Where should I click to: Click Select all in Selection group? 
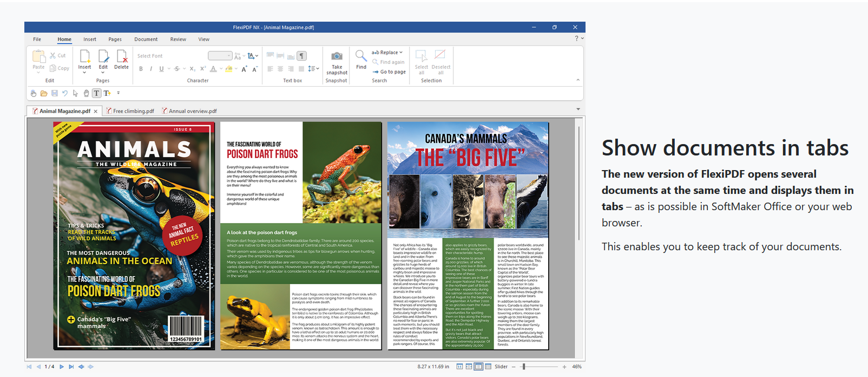pyautogui.click(x=422, y=62)
